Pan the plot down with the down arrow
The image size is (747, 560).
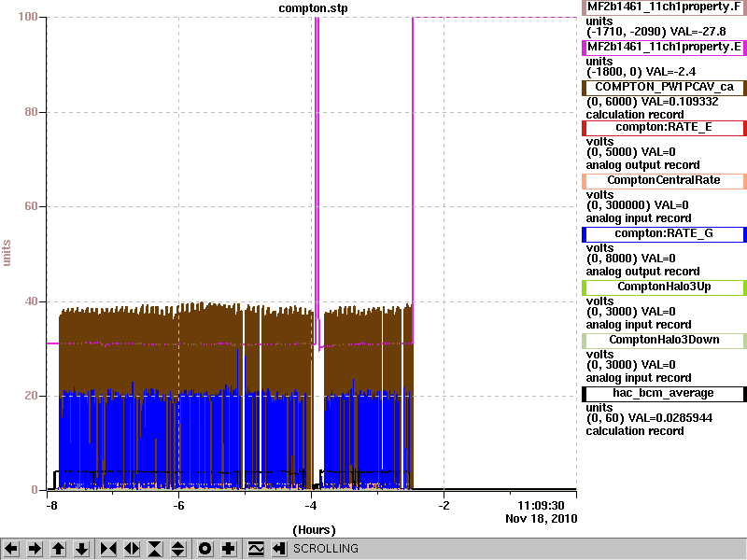(82, 549)
